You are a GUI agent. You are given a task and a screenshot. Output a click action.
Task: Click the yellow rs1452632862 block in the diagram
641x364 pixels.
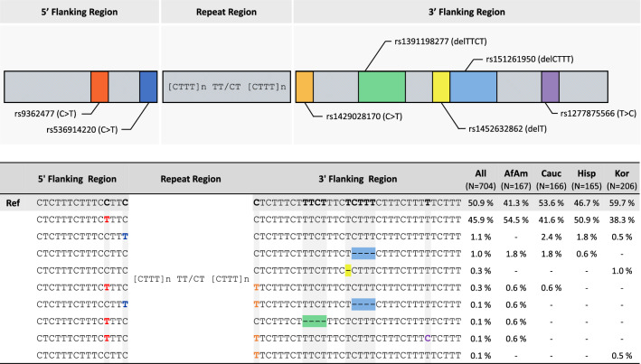tap(440, 87)
